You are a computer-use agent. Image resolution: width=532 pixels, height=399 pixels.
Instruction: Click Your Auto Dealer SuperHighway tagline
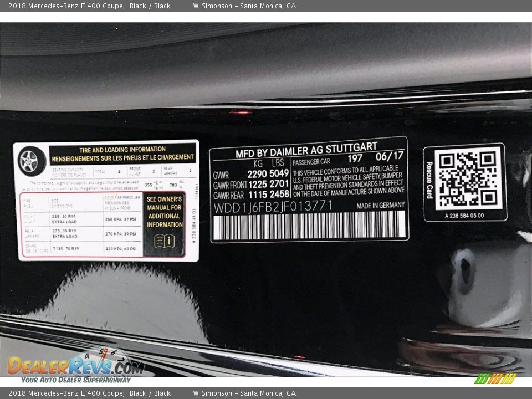[76, 380]
